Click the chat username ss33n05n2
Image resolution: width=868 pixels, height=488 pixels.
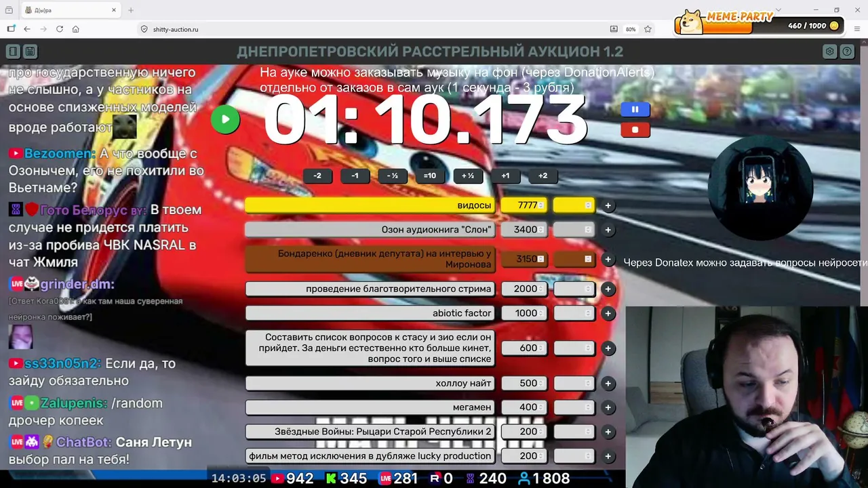point(62,363)
